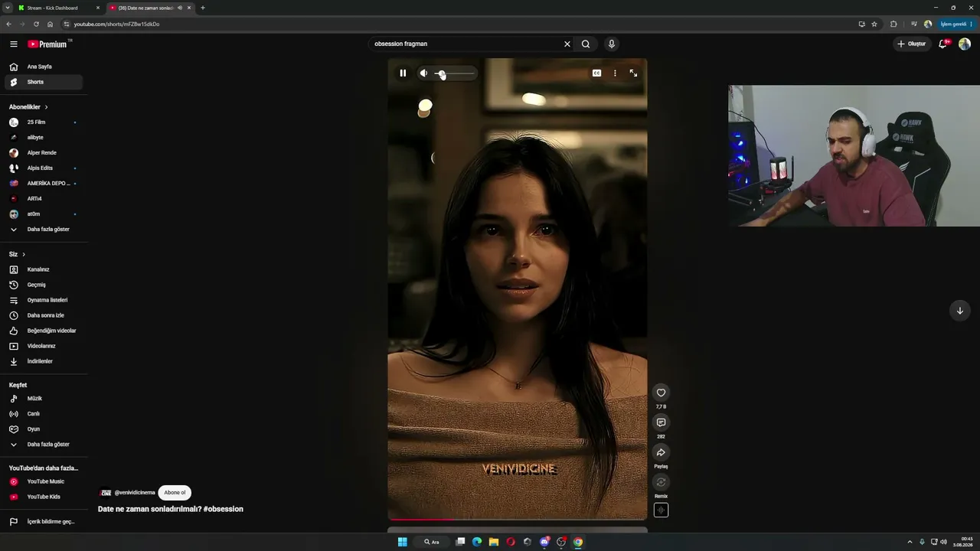
Task: Go to YouTube Premium home logo
Action: pyautogui.click(x=47, y=44)
